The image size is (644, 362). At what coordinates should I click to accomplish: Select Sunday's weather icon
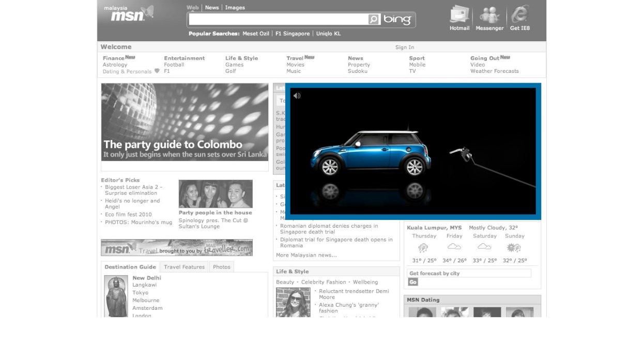514,247
